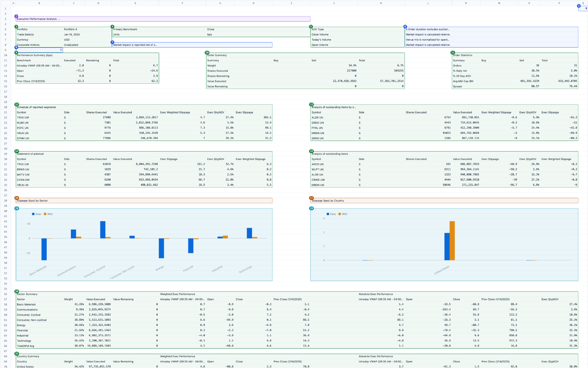Select the orange United States Wtd bar
The height and width of the screenshot is (368, 588).
click(x=452, y=241)
